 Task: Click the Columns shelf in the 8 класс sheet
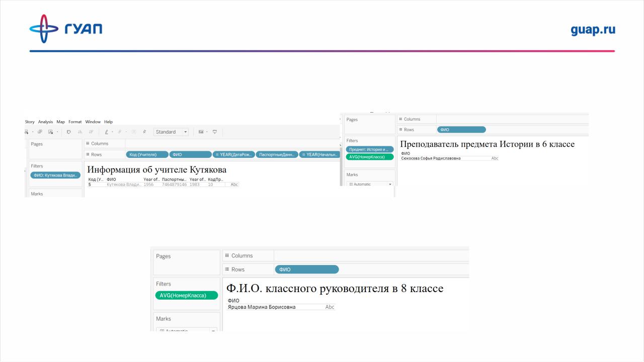click(346, 255)
